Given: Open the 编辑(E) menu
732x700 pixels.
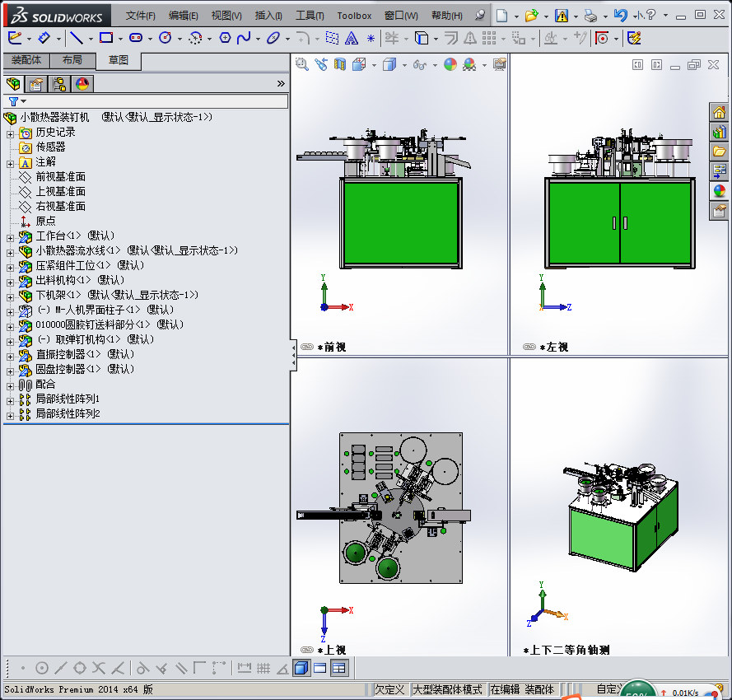Looking at the screenshot, I should click(x=183, y=16).
